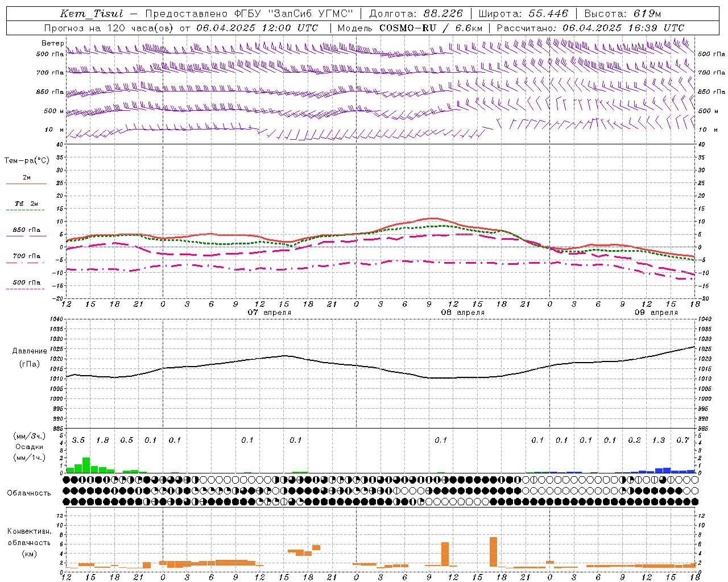Click the forecast span Прогноз на 120 часа(ов)
This screenshot has width=728, height=582.
click(110, 28)
